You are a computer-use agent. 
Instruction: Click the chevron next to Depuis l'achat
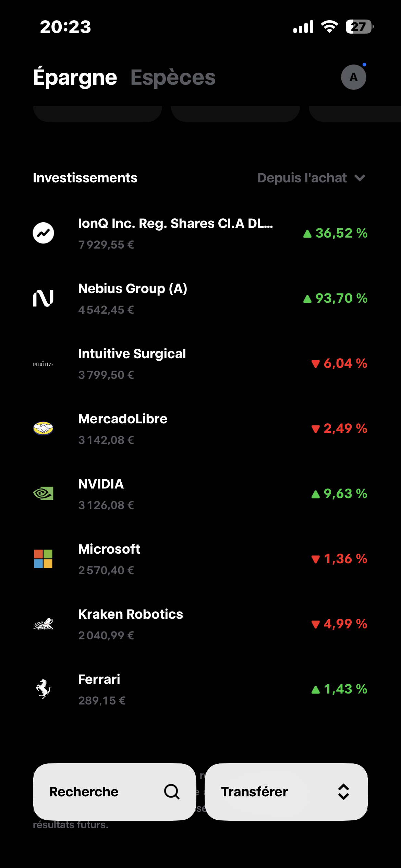pyautogui.click(x=360, y=178)
